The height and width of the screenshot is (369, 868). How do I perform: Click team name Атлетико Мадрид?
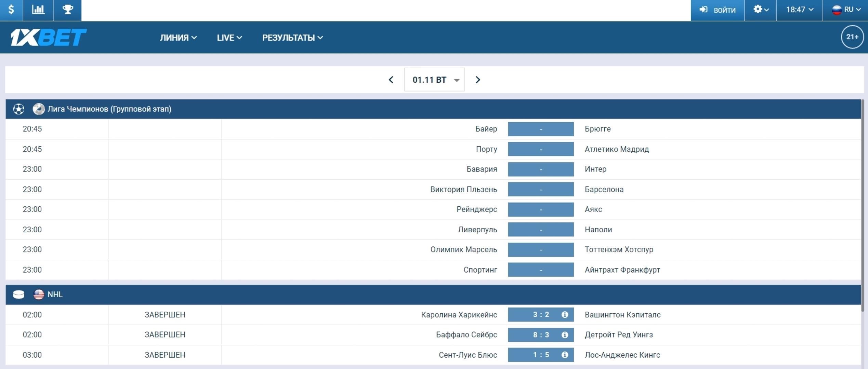click(x=617, y=149)
